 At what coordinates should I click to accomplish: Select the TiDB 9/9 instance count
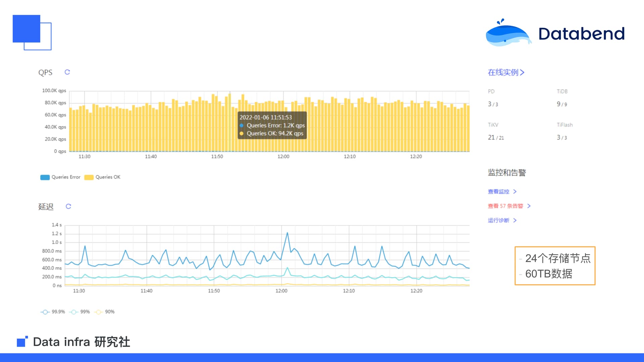pos(562,104)
